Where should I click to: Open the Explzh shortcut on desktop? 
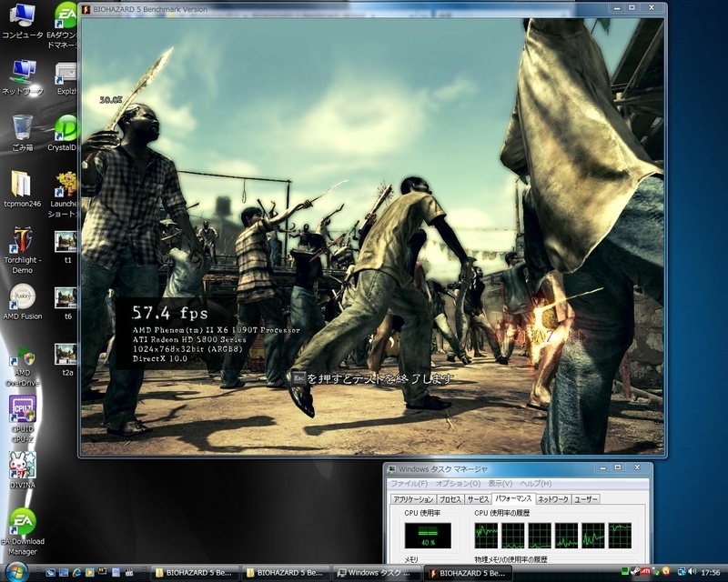pyautogui.click(x=66, y=77)
